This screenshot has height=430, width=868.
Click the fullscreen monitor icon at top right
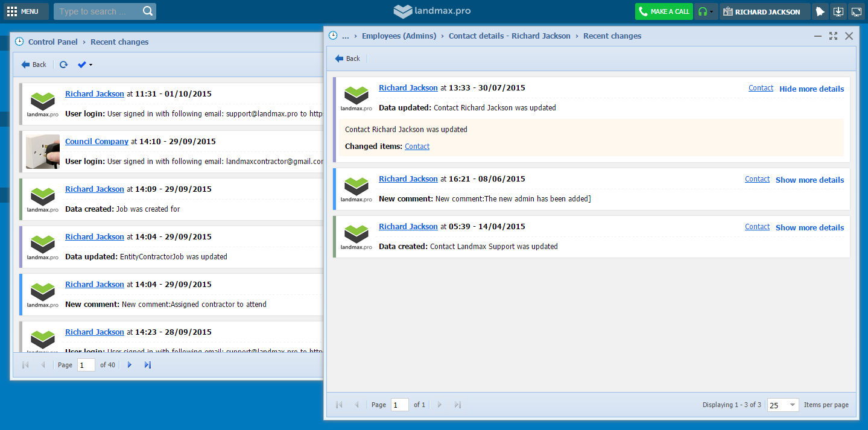point(856,11)
